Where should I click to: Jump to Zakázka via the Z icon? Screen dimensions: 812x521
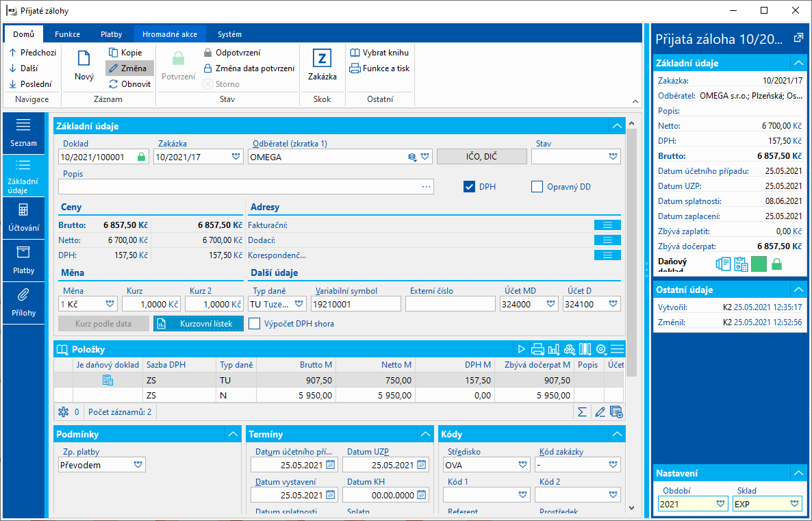click(322, 58)
